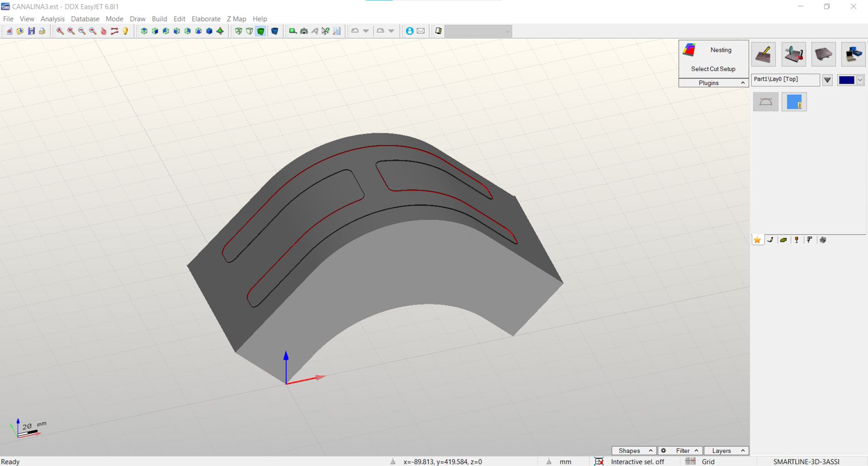Click the blue user account icon
This screenshot has height=466, width=868.
(x=410, y=31)
